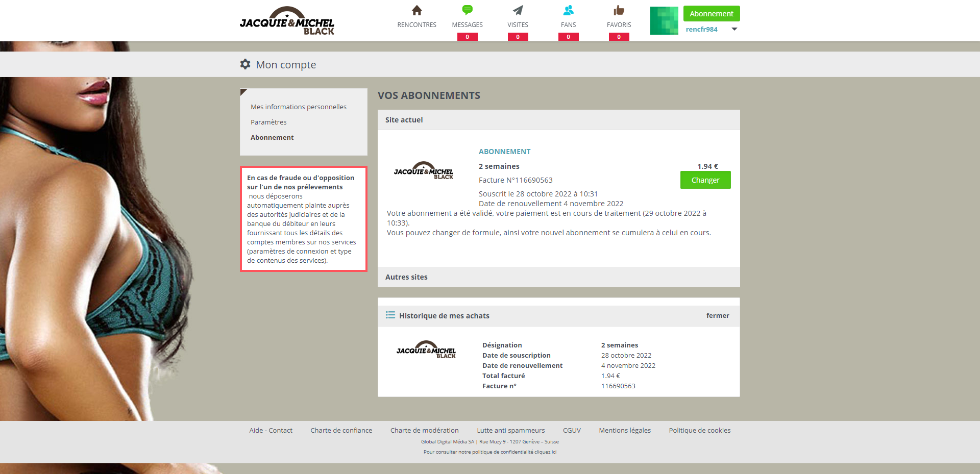Open the Politique de cookies link
980x474 pixels.
(x=699, y=431)
